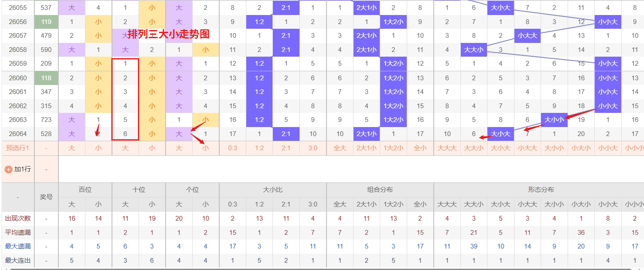644x270 pixels.
Task: Choose 大大大 in the 预选行1 row
Action: pos(447,148)
